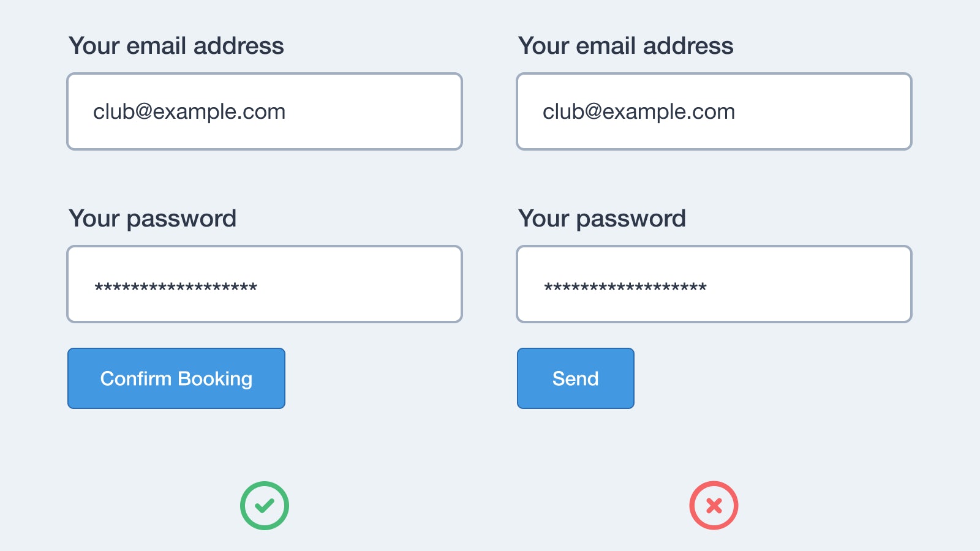
Task: Select the green circle below Confirm Booking
Action: coord(265,506)
